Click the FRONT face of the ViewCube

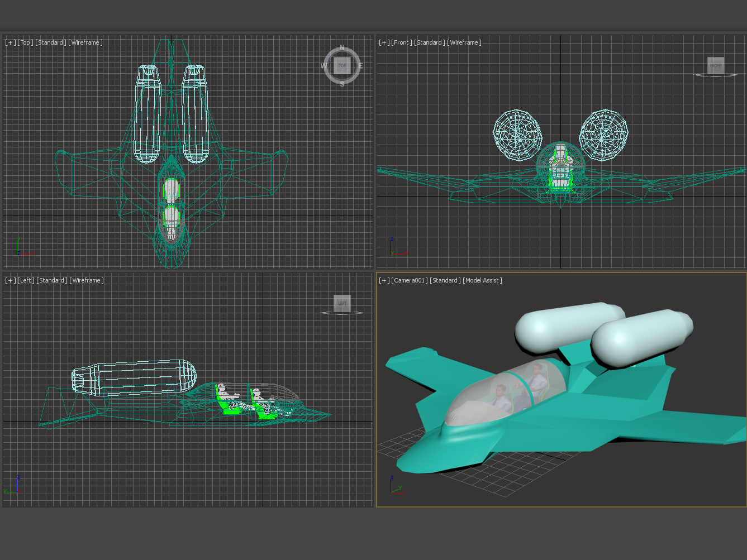point(716,65)
